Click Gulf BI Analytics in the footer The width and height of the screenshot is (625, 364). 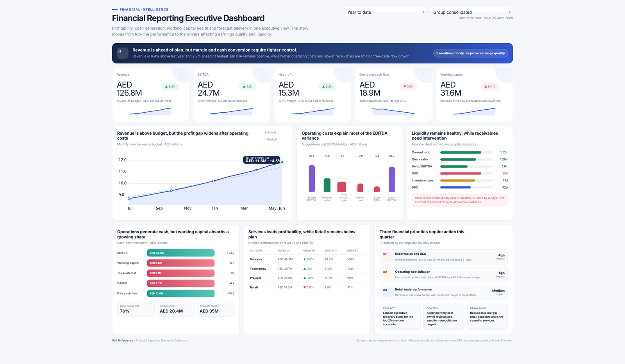(x=123, y=341)
